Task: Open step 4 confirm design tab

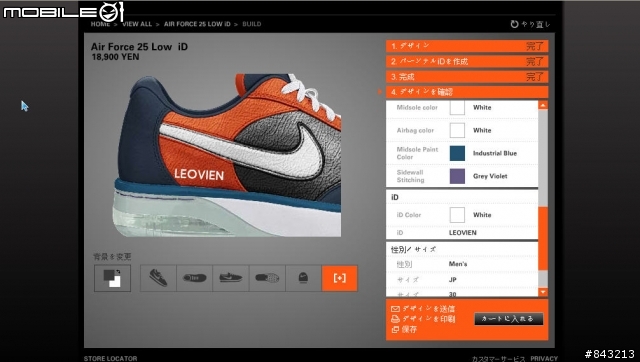Action: click(467, 92)
